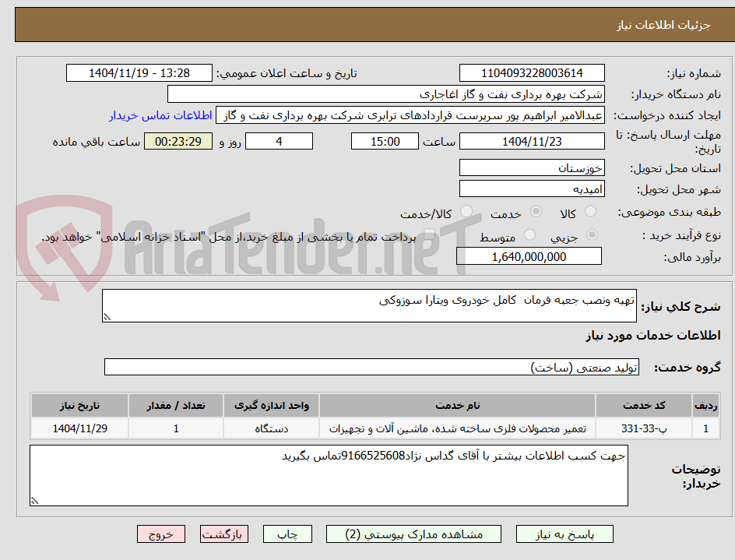Toggle the اسناد خزانه اسلامی payment checkbox
The height and width of the screenshot is (560, 735).
pos(428,234)
